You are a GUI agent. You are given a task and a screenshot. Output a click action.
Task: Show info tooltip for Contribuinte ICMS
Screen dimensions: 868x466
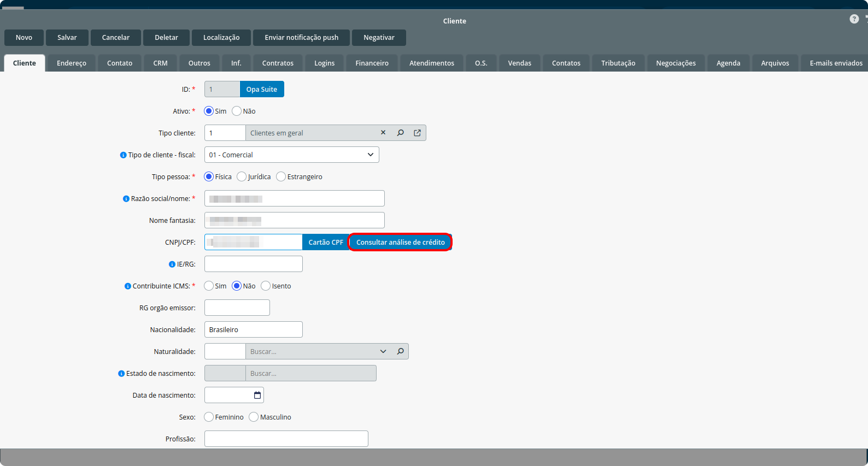point(127,286)
